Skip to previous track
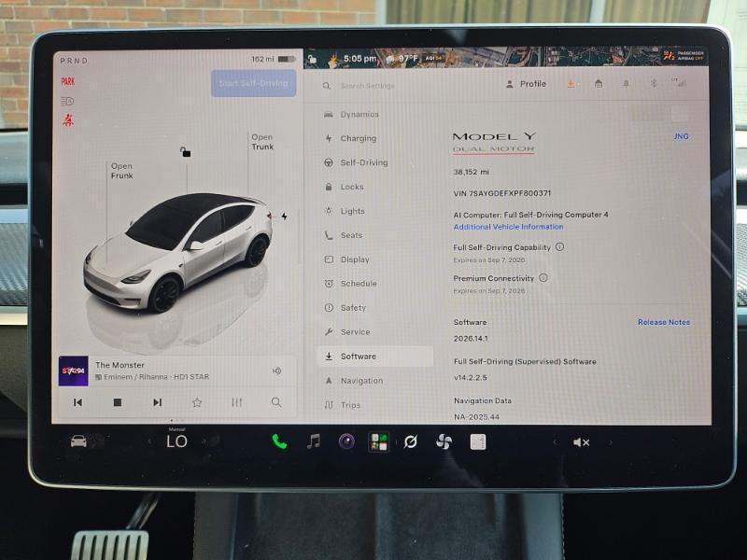This screenshot has width=747, height=560. [78, 403]
